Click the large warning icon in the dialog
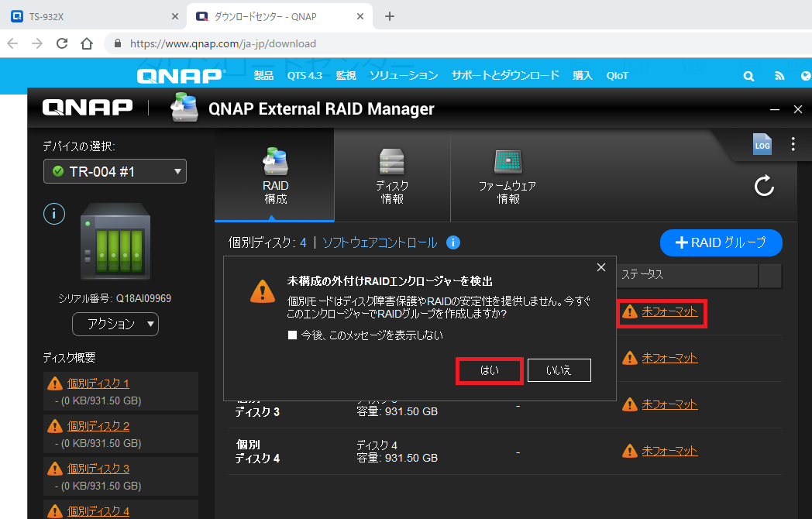 click(x=263, y=291)
